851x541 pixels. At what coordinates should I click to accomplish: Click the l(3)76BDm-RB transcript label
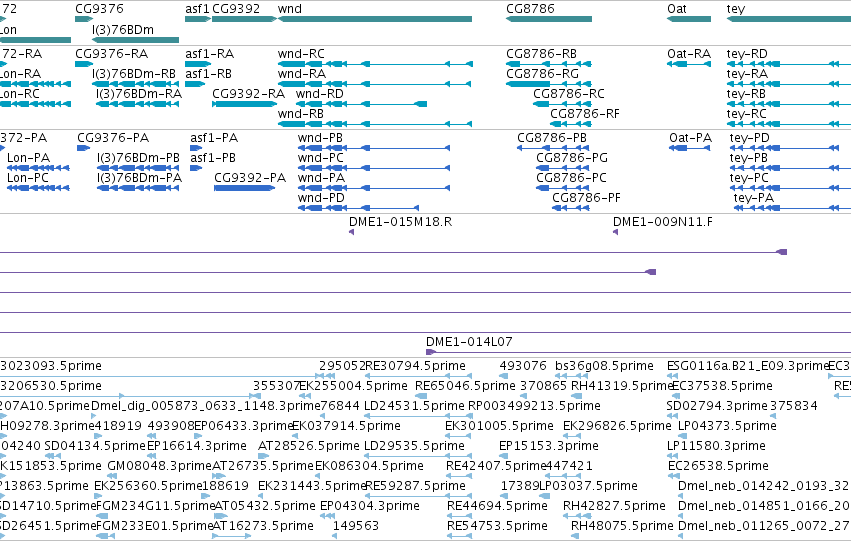tap(134, 74)
